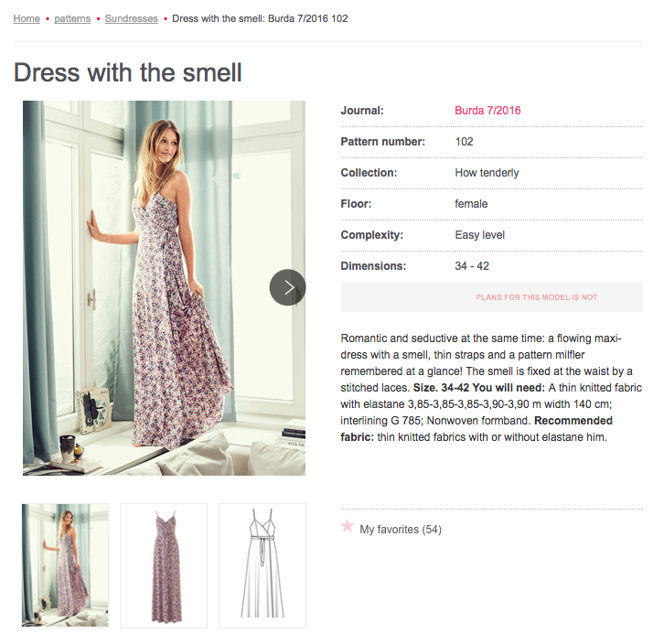Click the 'My favorites (54)' text

point(401,530)
